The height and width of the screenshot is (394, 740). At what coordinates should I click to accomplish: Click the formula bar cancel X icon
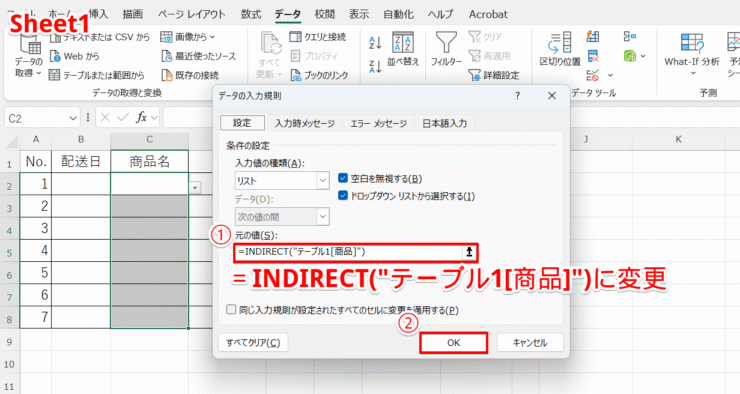coord(105,117)
